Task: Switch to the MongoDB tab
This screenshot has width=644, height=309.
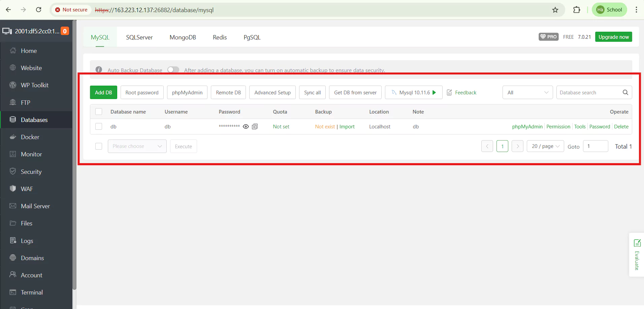Action: pos(183,37)
